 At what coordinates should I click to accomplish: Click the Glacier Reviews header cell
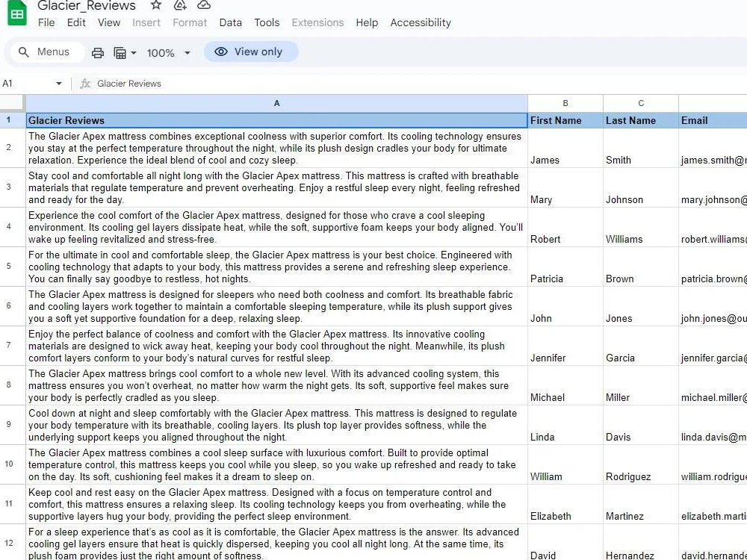[x=277, y=120]
